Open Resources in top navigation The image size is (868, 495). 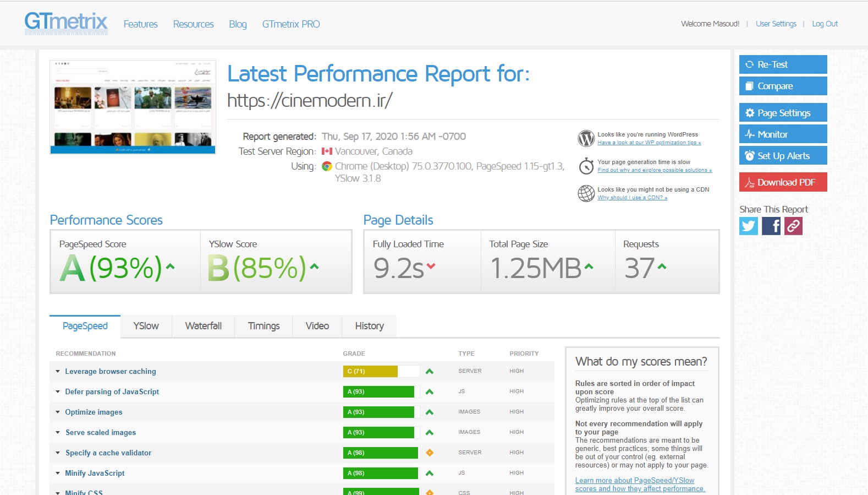(x=194, y=24)
